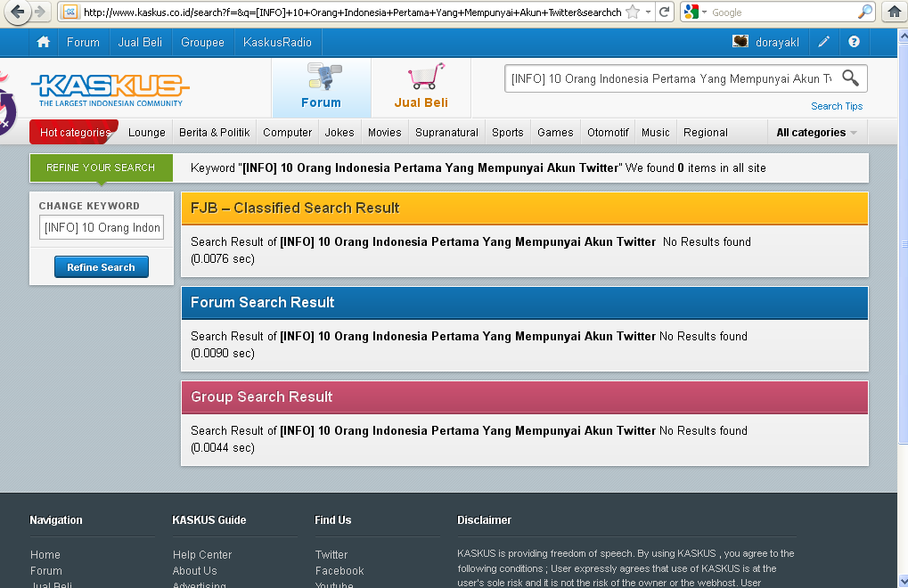
Task: Open Movies category
Action: point(385,133)
